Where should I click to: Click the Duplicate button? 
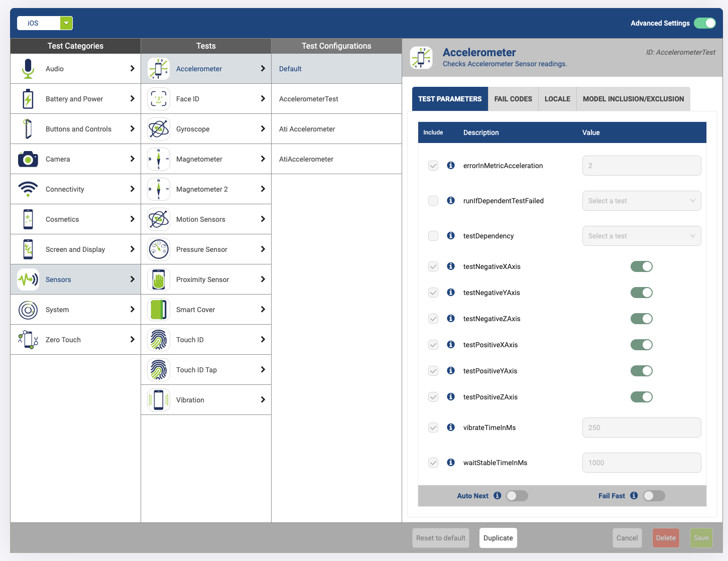click(498, 538)
